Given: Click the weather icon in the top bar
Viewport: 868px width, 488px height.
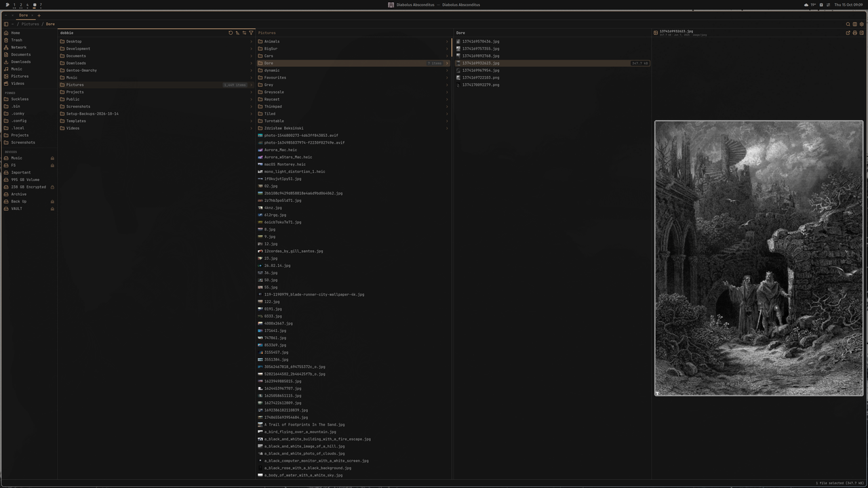Looking at the screenshot, I should tap(806, 5).
